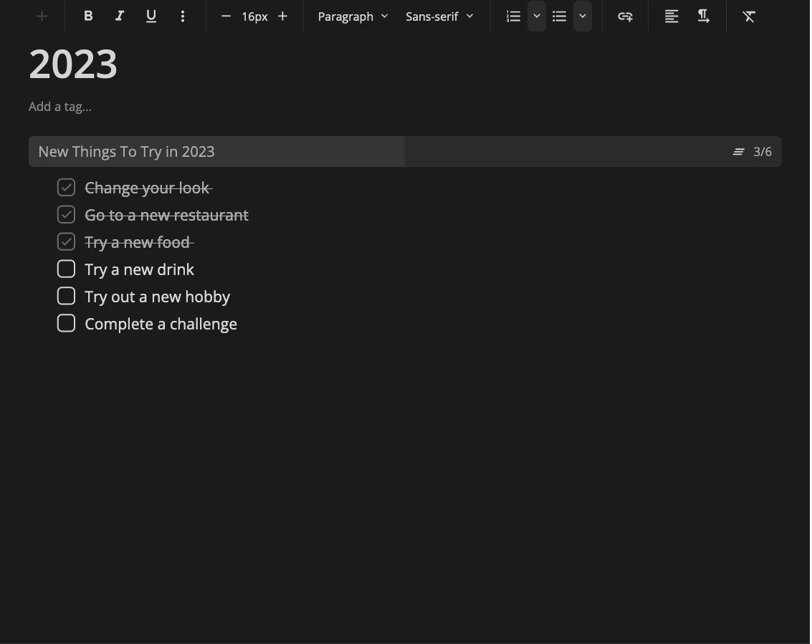This screenshot has height=644, width=812.
Task: Open the insert link tool
Action: click(625, 16)
